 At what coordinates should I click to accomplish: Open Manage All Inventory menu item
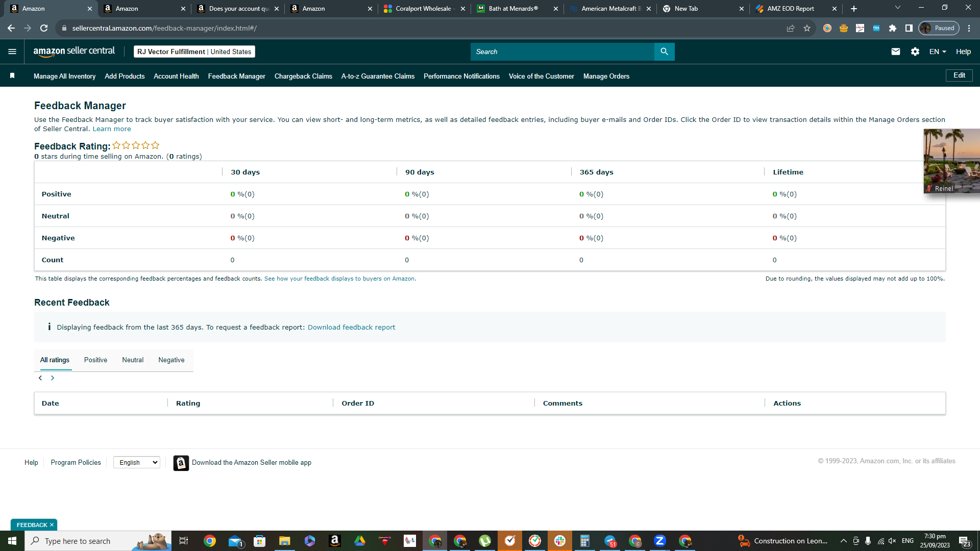(x=64, y=76)
